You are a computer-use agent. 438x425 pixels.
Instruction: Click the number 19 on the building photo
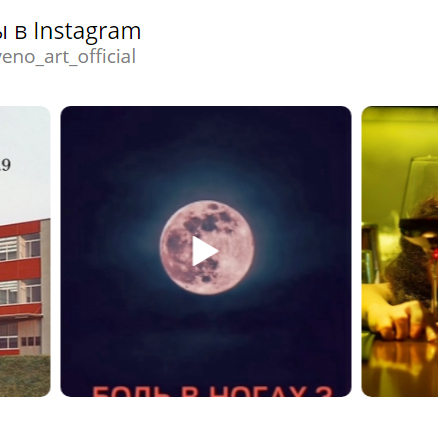point(5,165)
